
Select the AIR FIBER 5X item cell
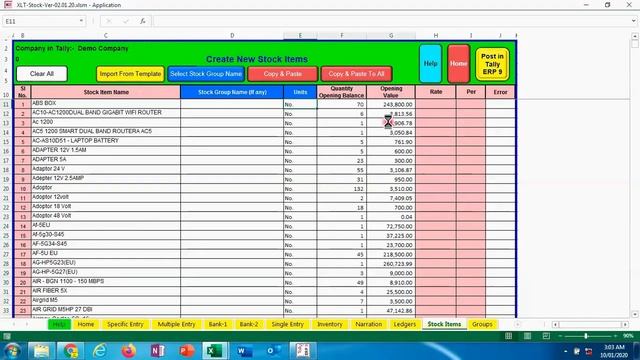coord(106,291)
